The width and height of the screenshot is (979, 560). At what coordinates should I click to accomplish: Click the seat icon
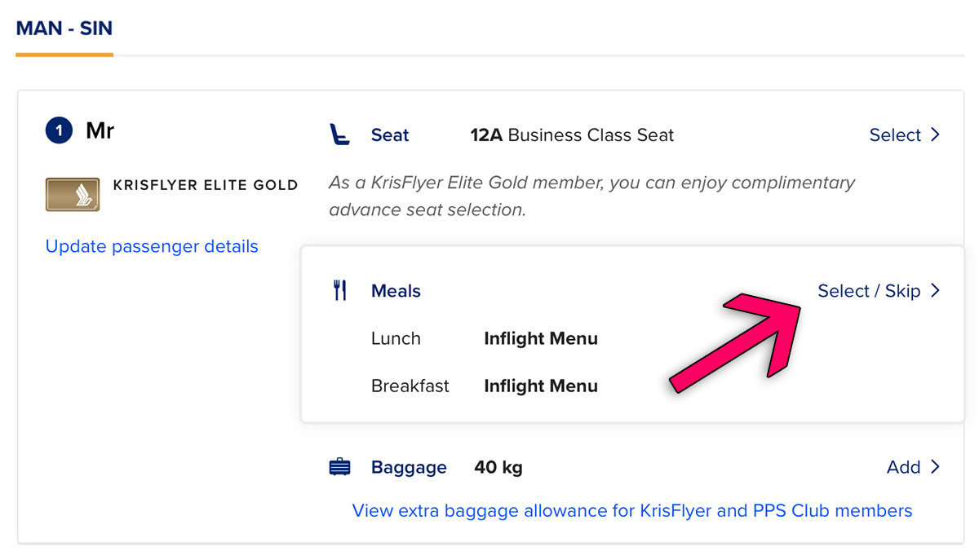[339, 134]
